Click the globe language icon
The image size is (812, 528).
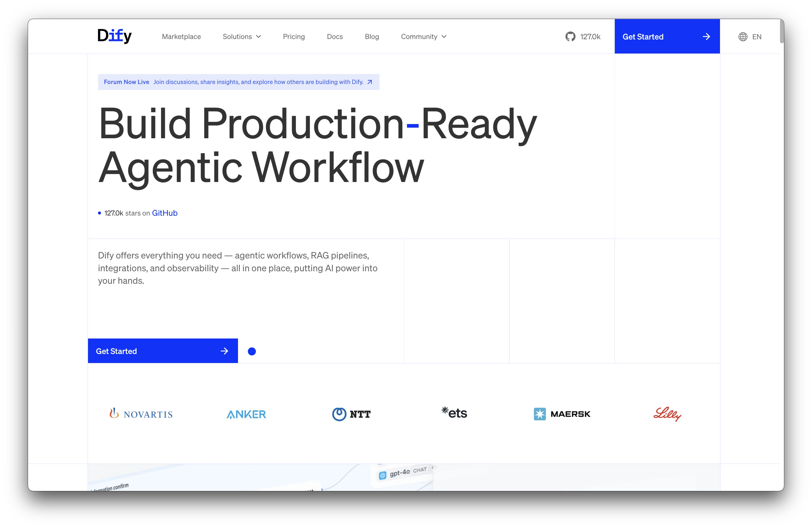(x=743, y=37)
